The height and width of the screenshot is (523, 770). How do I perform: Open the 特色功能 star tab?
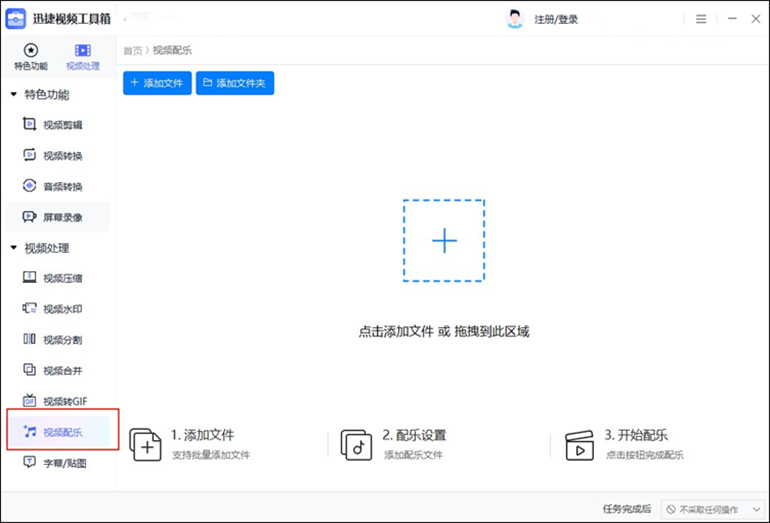tap(30, 56)
